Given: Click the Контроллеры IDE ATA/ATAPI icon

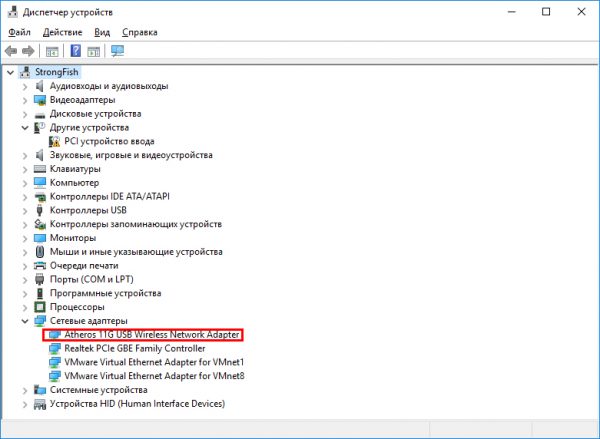Looking at the screenshot, I should pos(40,197).
